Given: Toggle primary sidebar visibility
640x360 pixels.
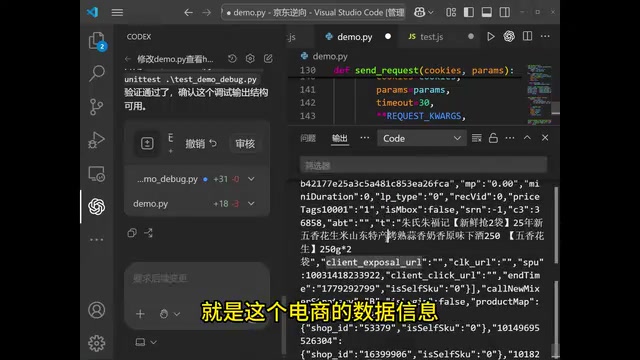Looking at the screenshot, I should [469, 12].
